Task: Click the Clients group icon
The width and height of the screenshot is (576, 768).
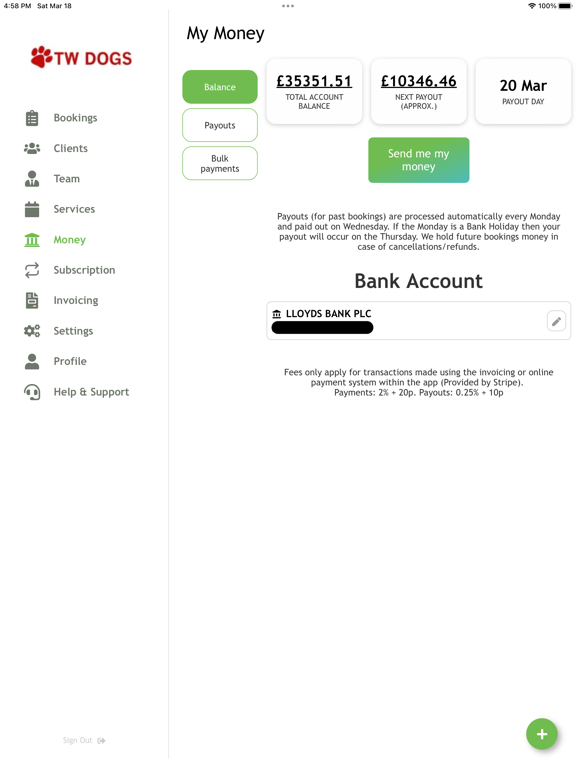Action: click(x=32, y=148)
